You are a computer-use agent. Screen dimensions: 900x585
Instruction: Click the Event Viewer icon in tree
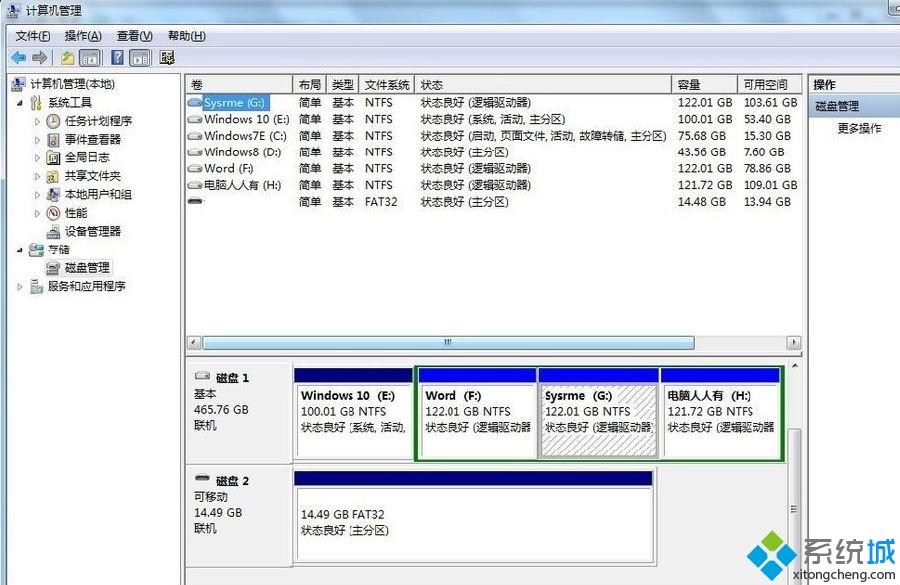(53, 140)
